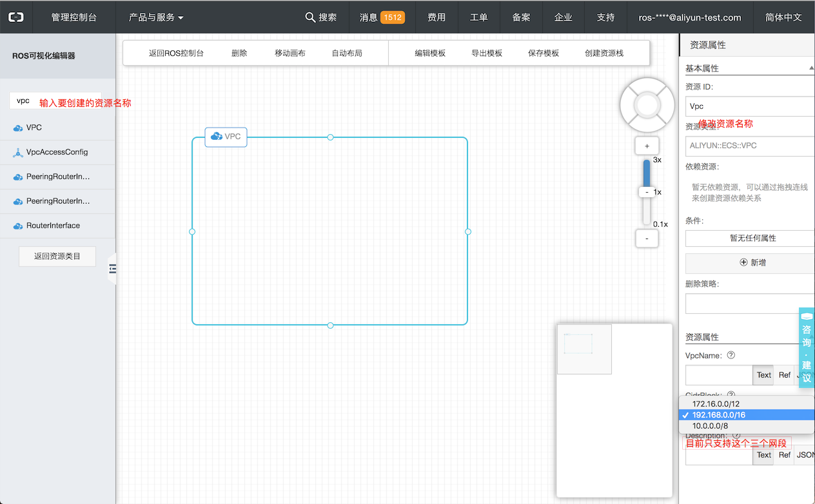Click 编辑模板 toolbar button

(x=430, y=53)
